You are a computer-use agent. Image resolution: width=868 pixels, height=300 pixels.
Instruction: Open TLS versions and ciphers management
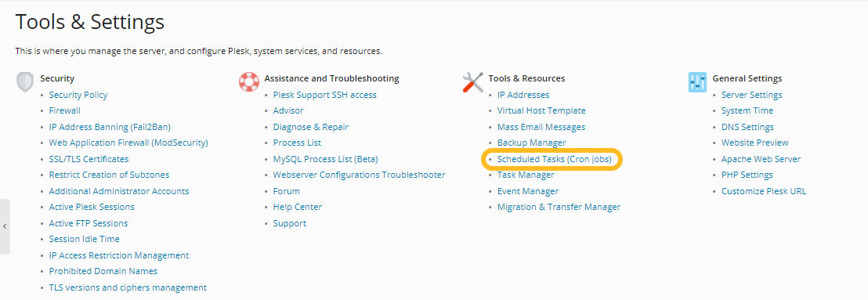point(128,287)
